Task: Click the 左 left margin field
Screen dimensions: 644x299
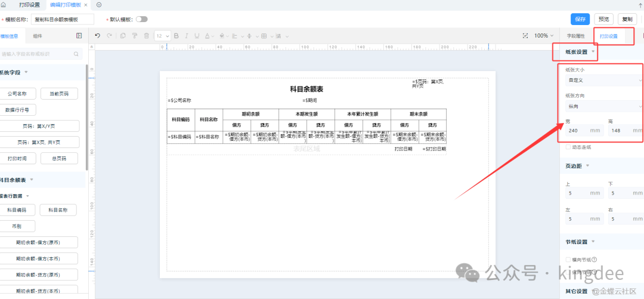Action: point(584,219)
